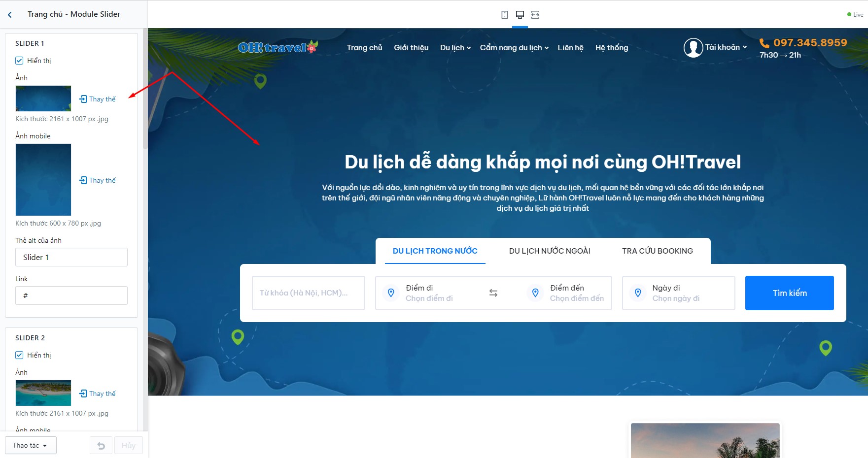Screen dimensions: 868x458
Task: Click the Slider 1 desktop image thumbnail
Action: [x=43, y=98]
